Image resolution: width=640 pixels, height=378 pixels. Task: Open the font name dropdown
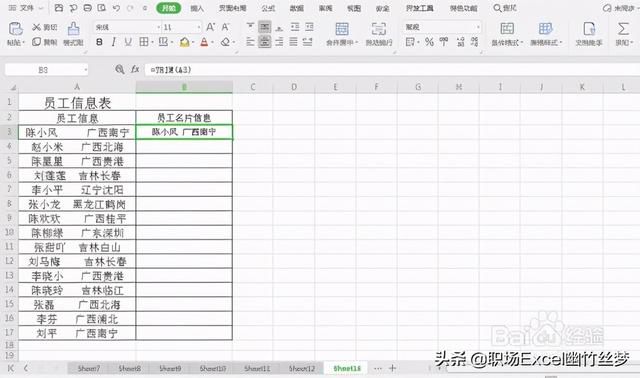pos(127,27)
